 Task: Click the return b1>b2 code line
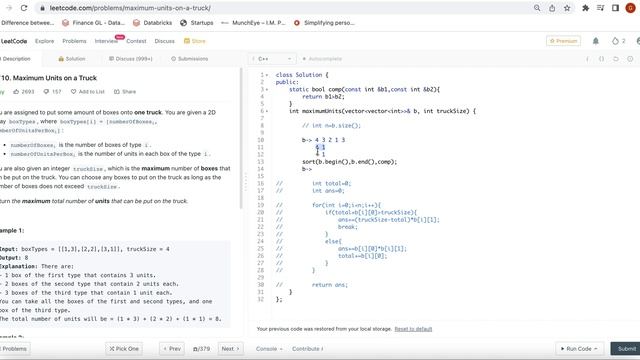tap(323, 97)
